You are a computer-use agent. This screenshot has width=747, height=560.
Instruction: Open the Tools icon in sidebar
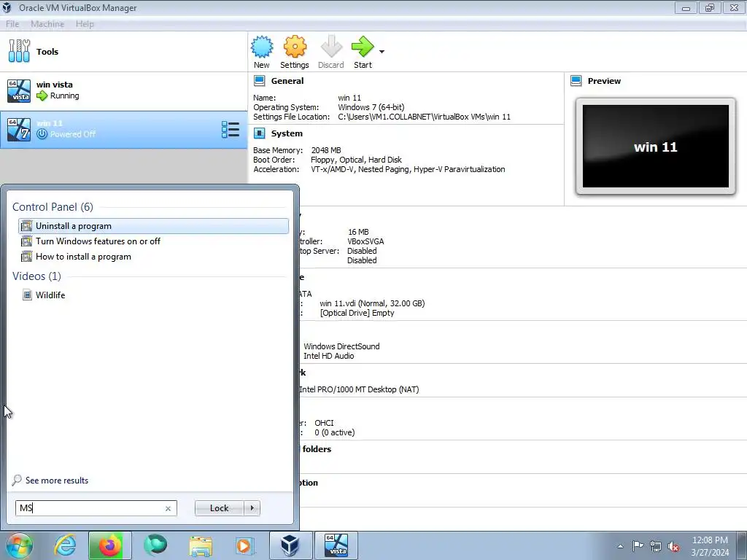point(19,51)
